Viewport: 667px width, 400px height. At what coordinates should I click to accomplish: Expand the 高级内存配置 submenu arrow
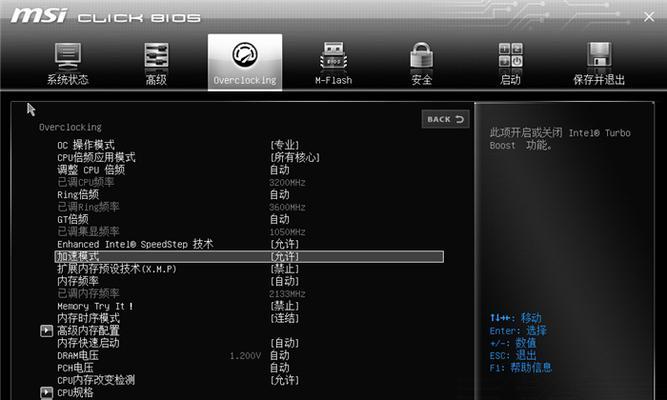[46, 331]
